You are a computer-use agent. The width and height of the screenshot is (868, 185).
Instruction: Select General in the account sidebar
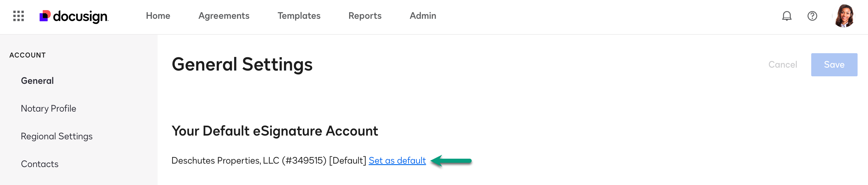pos(37,81)
